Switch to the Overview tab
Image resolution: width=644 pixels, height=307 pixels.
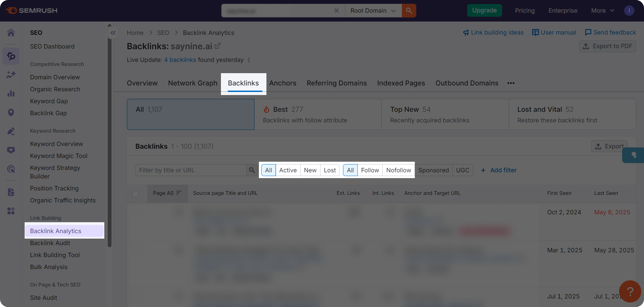[x=142, y=83]
